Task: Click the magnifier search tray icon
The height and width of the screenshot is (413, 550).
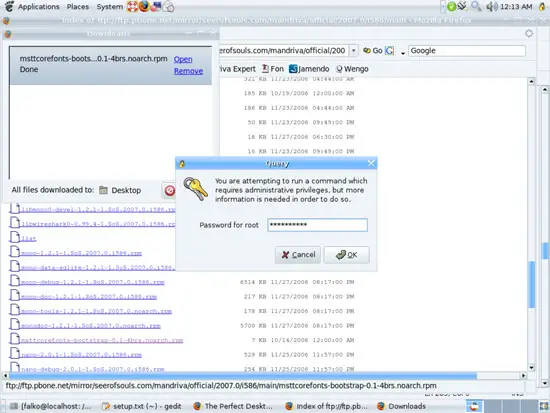Action: point(476,6)
